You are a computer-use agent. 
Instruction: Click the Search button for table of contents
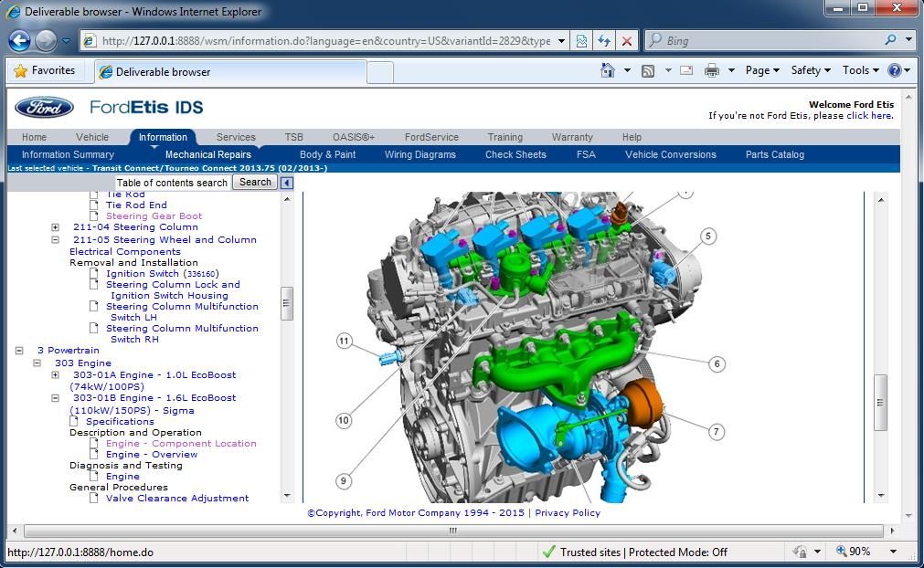[255, 183]
